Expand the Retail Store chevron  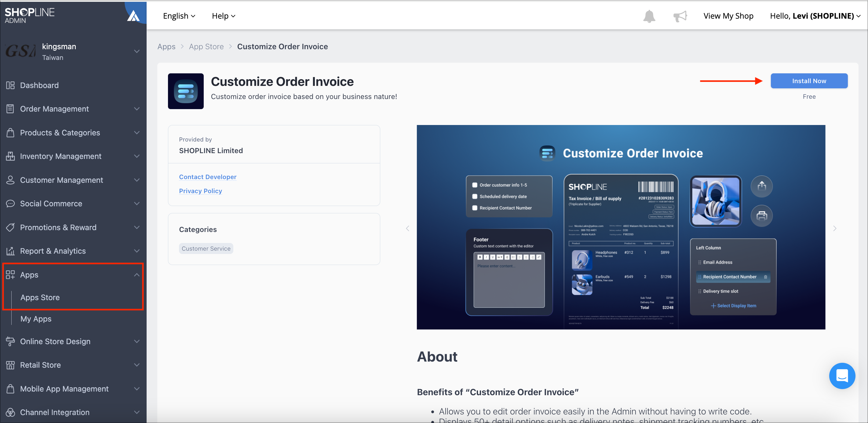pos(137,365)
